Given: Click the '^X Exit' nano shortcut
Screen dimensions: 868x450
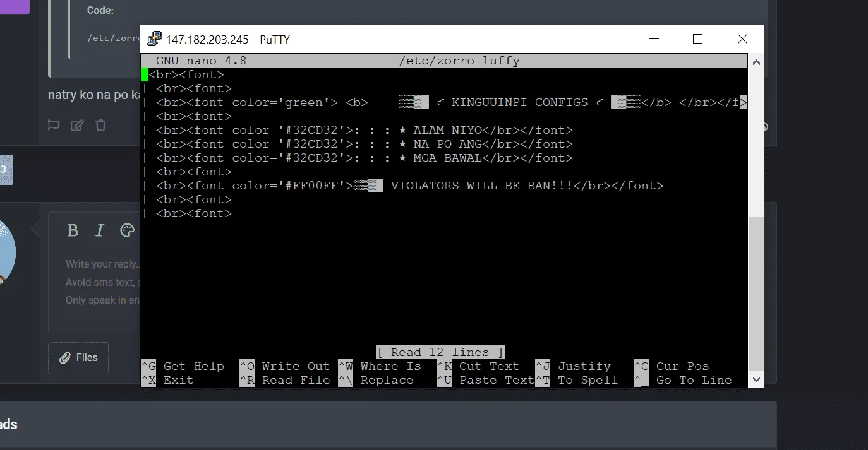Looking at the screenshot, I should point(167,380).
